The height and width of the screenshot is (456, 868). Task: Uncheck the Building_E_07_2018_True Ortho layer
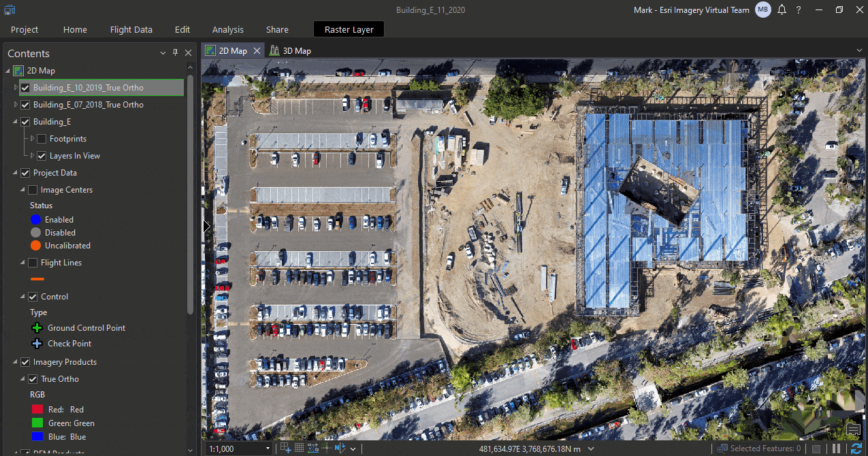coord(26,104)
